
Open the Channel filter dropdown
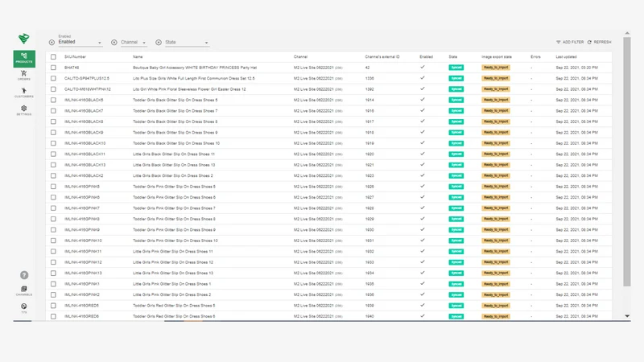134,43
